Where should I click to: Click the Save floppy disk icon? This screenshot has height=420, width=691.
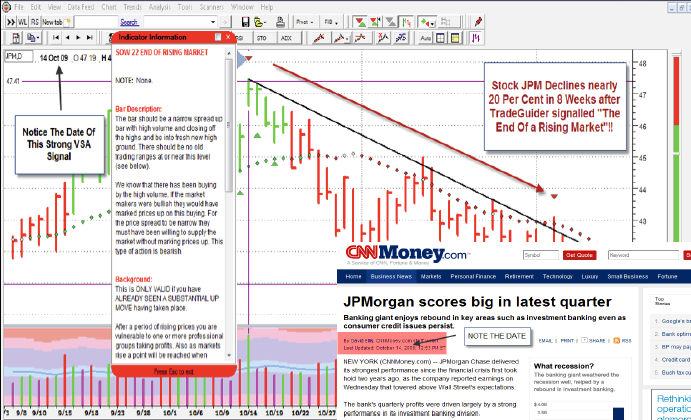[x=245, y=22]
